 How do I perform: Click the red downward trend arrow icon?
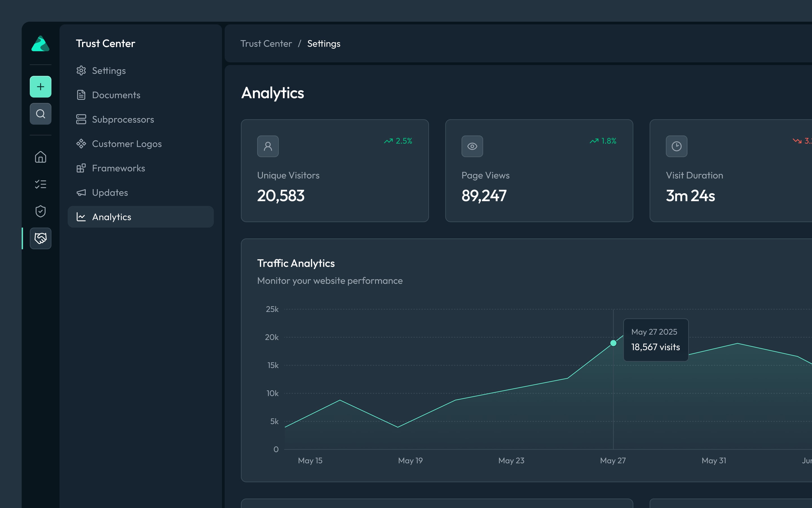pyautogui.click(x=797, y=141)
